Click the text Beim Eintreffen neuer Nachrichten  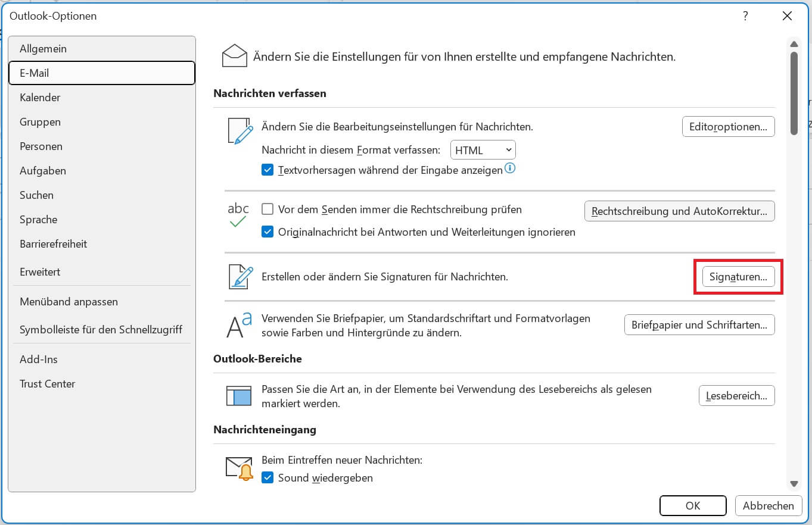pyautogui.click(x=342, y=460)
